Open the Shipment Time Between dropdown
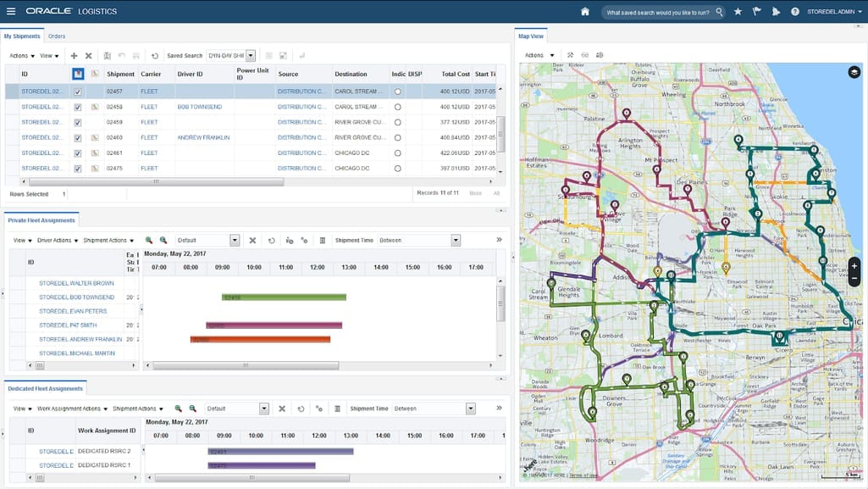Viewport: 868px width, 489px height. [x=455, y=240]
